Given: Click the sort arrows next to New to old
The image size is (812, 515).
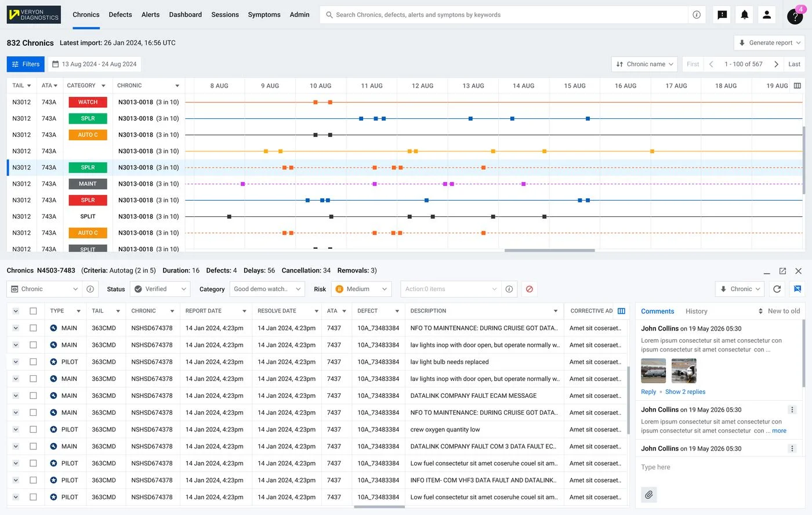Looking at the screenshot, I should 760,311.
